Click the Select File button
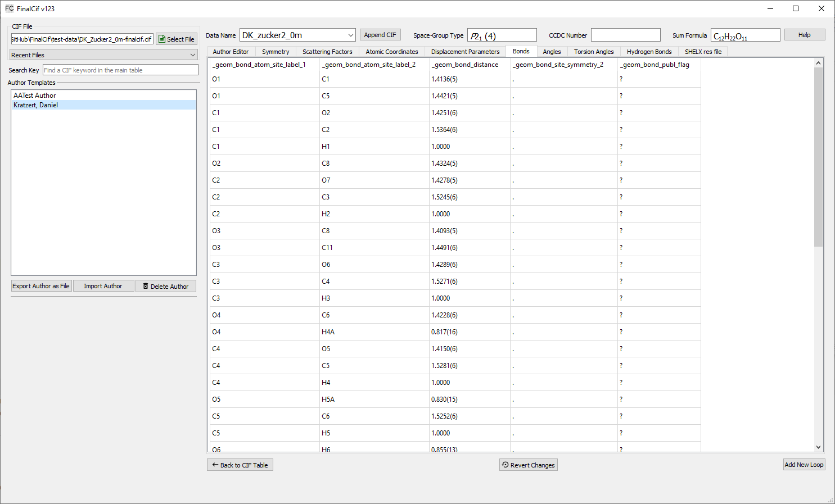835x504 pixels. click(x=177, y=39)
